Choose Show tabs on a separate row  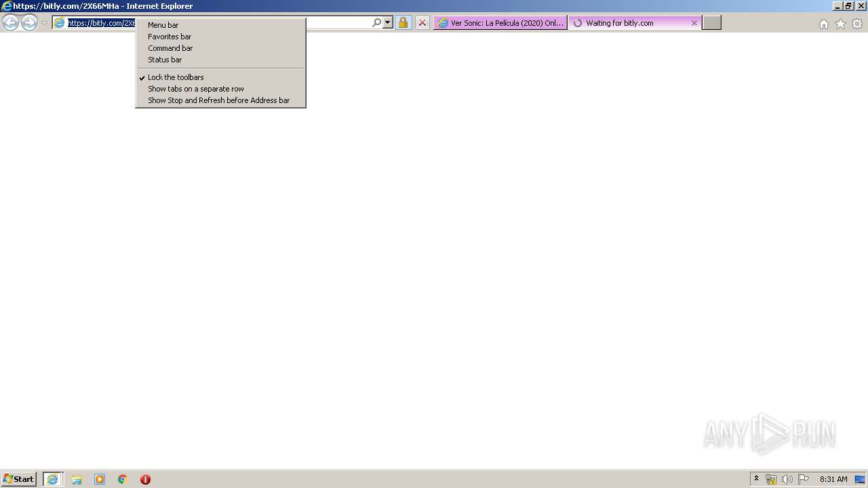220,89
